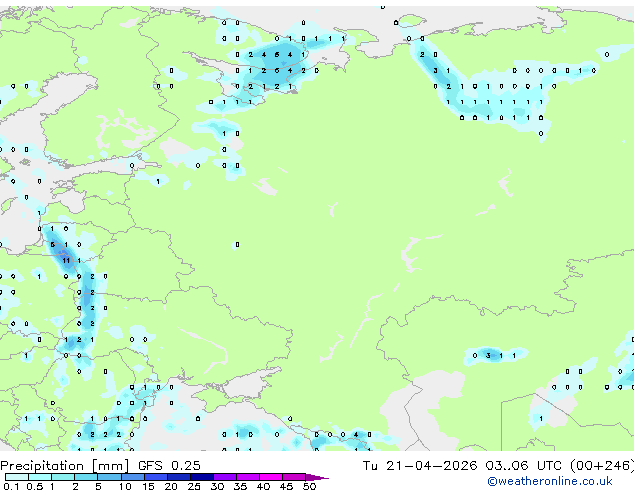Screen dimensions: 634x490
Task: Click the "(00+246)" forecast offset text
Action: [602, 466]
